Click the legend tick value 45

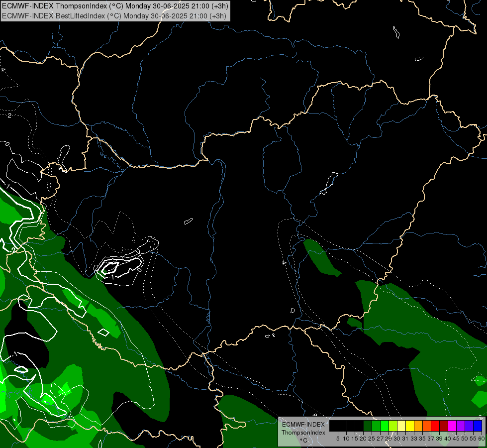point(457,439)
